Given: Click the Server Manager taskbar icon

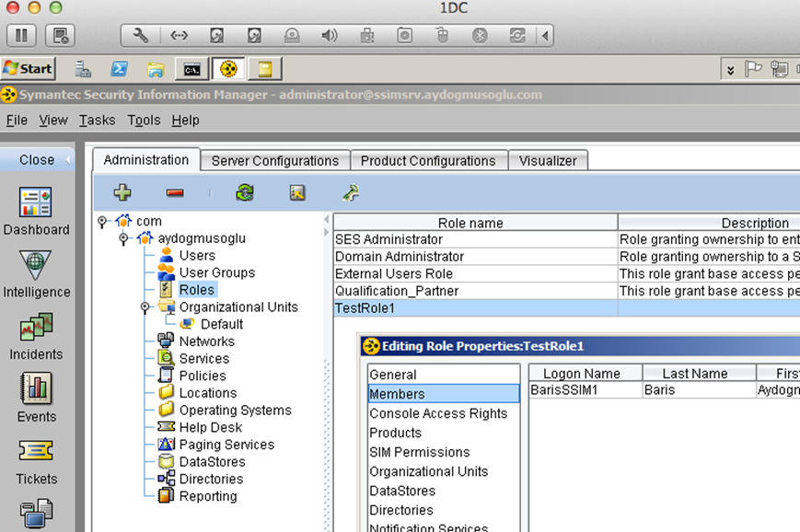Looking at the screenshot, I should coord(83,69).
